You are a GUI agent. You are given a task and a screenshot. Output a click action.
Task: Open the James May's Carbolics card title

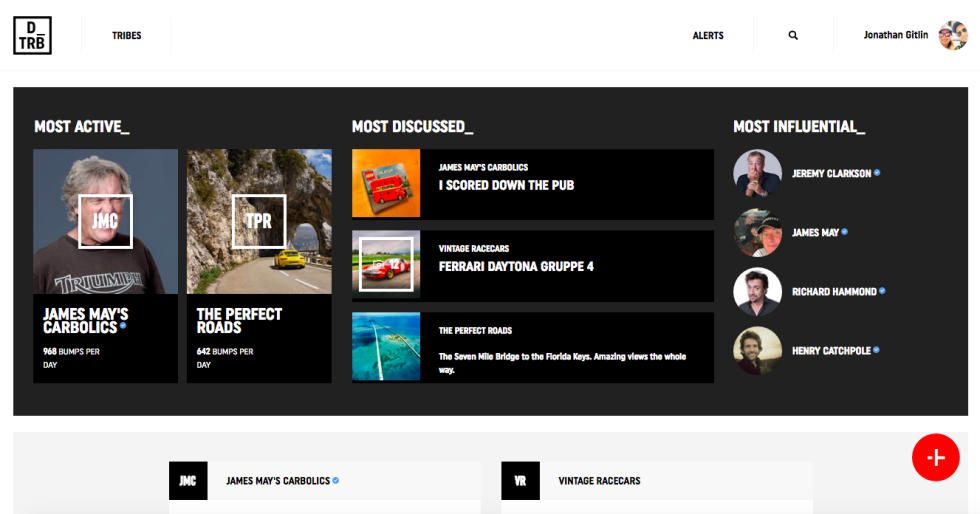click(x=85, y=321)
